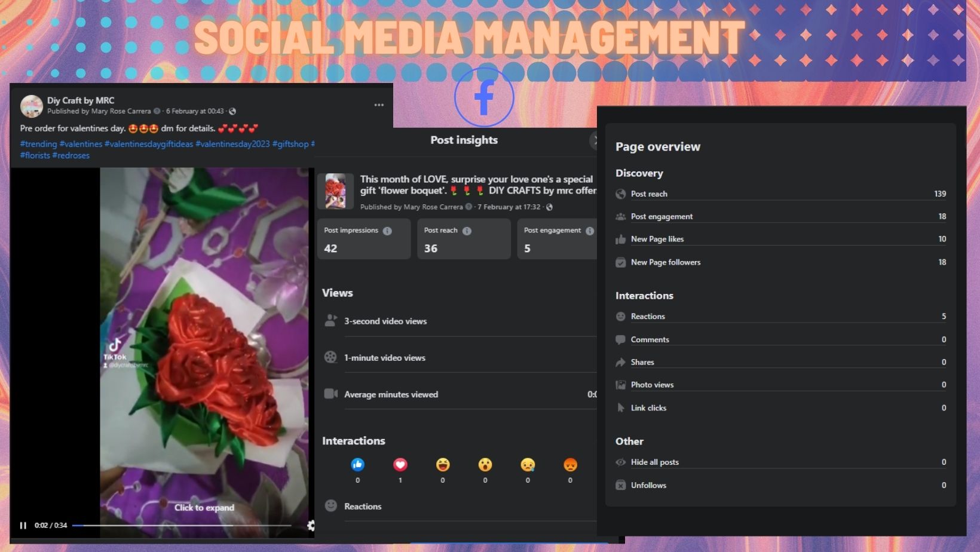The height and width of the screenshot is (552, 980).
Task: Click the New Page followers check icon
Action: (621, 262)
